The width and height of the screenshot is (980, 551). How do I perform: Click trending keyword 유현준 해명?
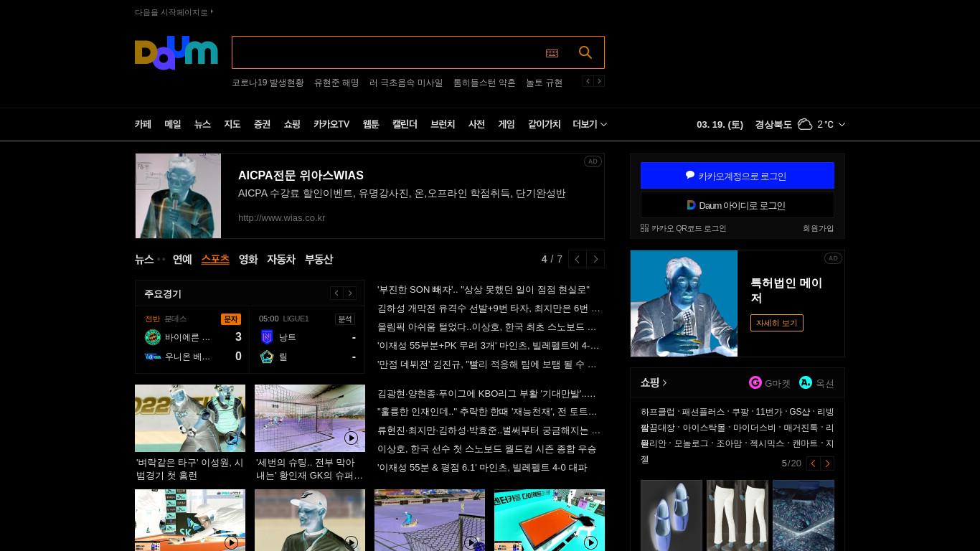click(336, 83)
